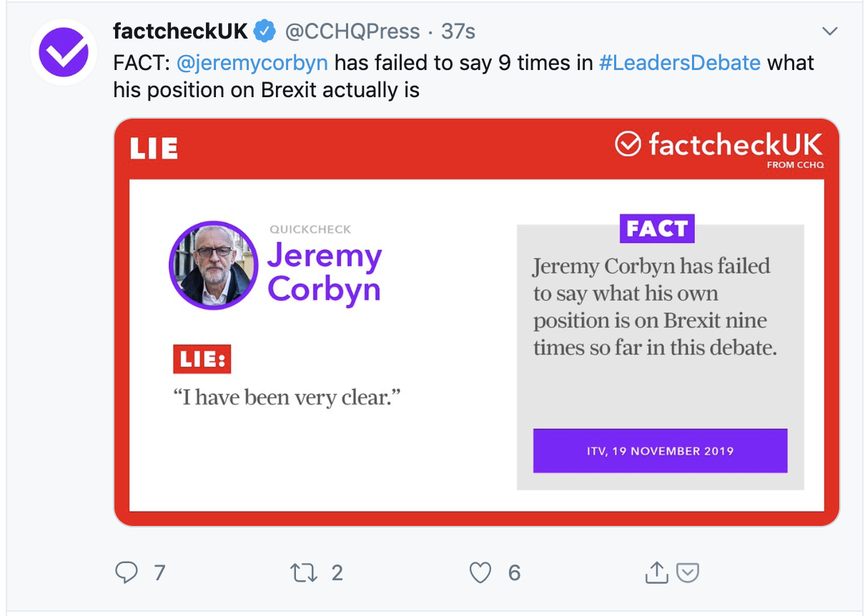Like the tweet with the heart icon
The width and height of the screenshot is (865, 616).
pyautogui.click(x=480, y=572)
